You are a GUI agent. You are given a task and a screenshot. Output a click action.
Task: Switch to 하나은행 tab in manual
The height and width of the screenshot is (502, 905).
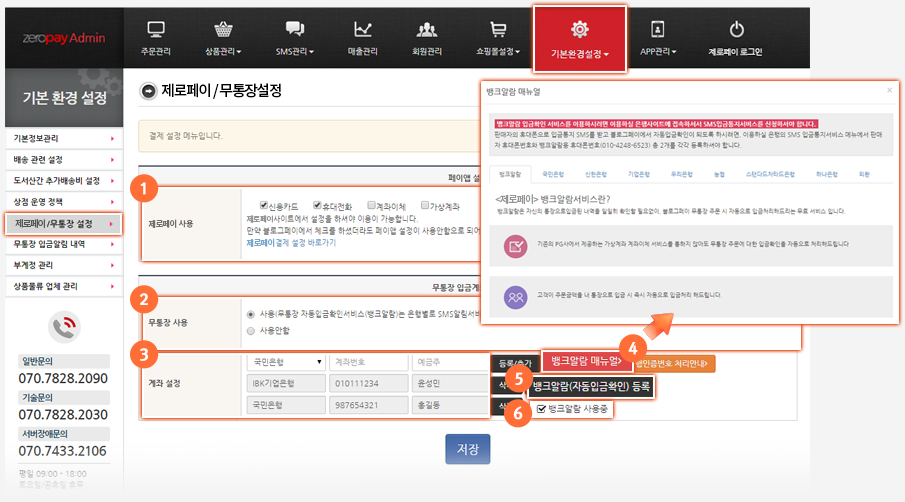[827, 174]
